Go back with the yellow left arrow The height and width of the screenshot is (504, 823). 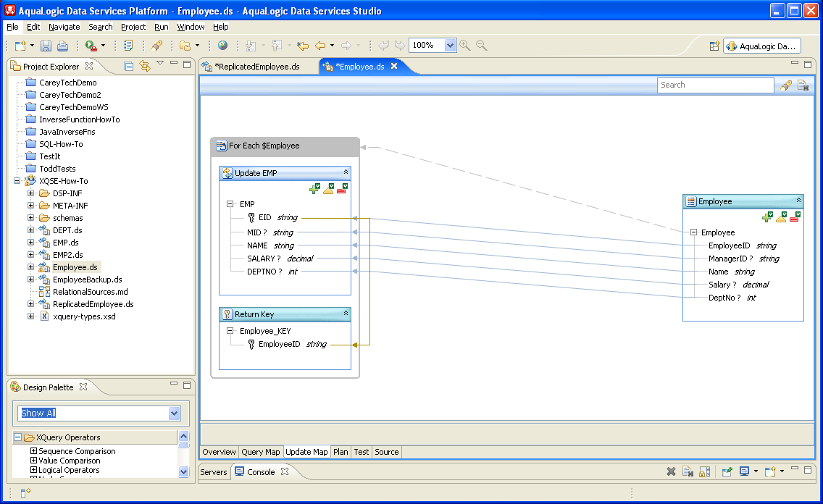(x=320, y=46)
